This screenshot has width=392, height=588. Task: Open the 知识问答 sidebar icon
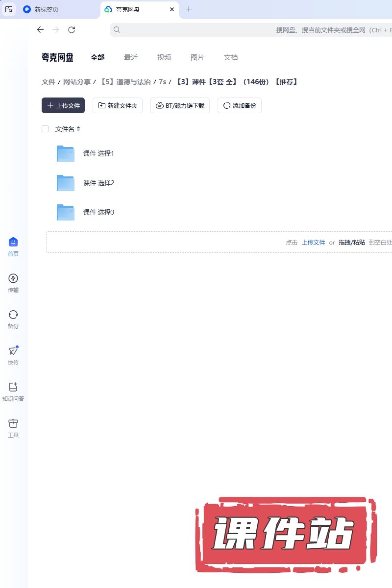[x=13, y=387]
